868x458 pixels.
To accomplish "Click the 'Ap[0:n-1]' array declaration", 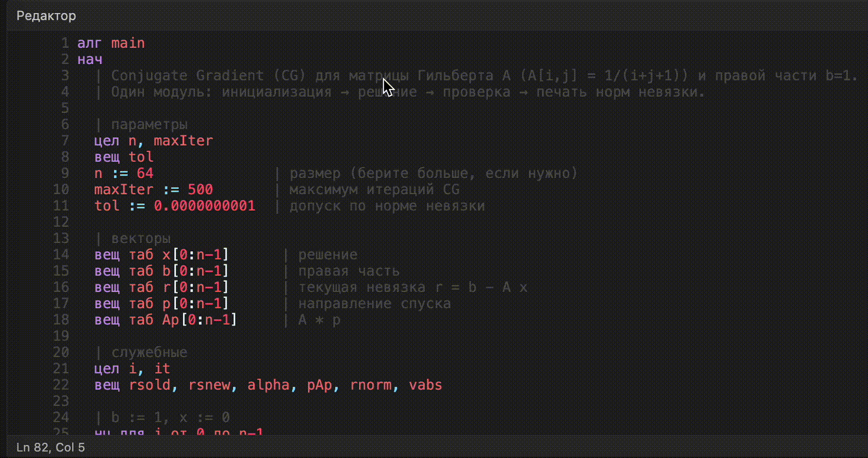I will pyautogui.click(x=199, y=320).
